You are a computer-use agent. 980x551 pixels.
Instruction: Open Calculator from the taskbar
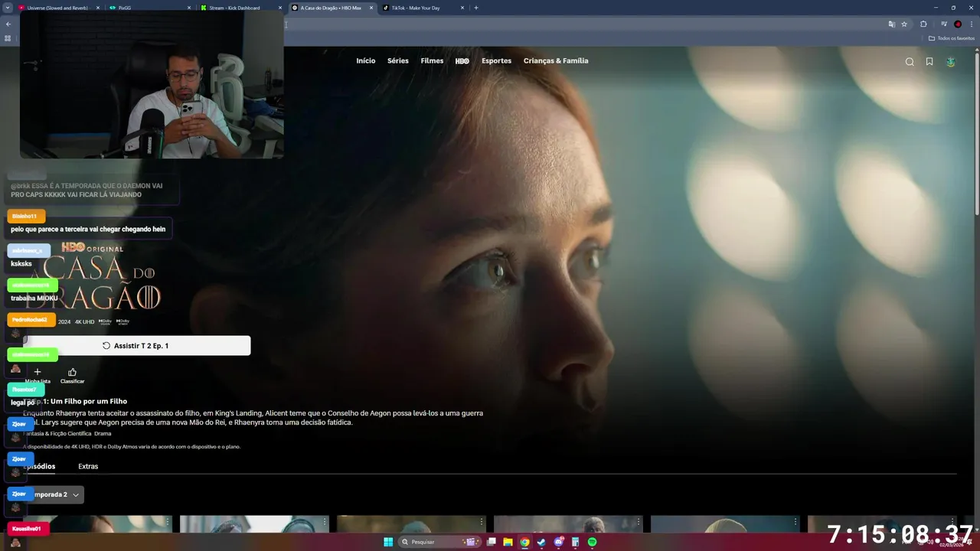(575, 542)
